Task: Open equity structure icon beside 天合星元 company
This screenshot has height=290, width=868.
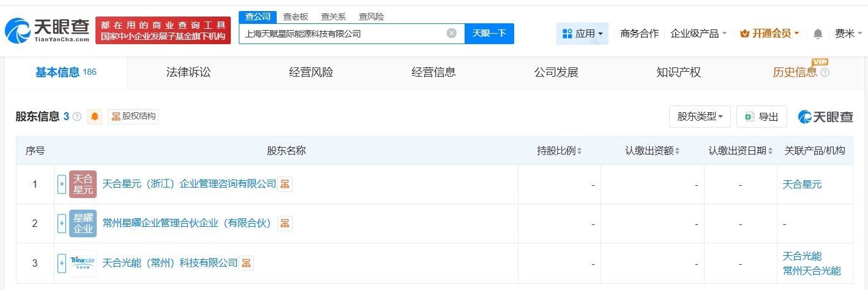Action: point(285,184)
